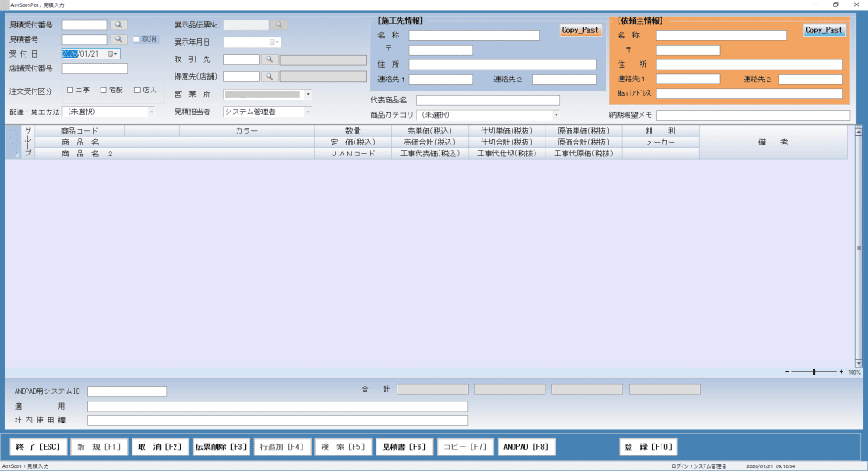Open lookup search for 取引先

[x=270, y=59]
